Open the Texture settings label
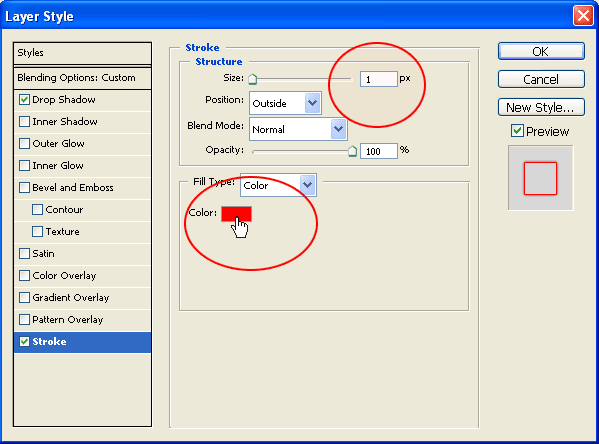The image size is (599, 444). coord(63,232)
